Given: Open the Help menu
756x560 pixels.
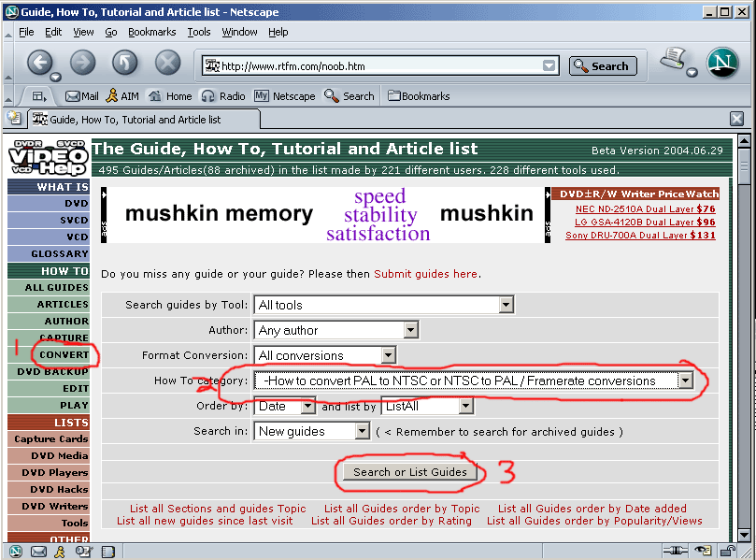Looking at the screenshot, I should click(x=278, y=33).
